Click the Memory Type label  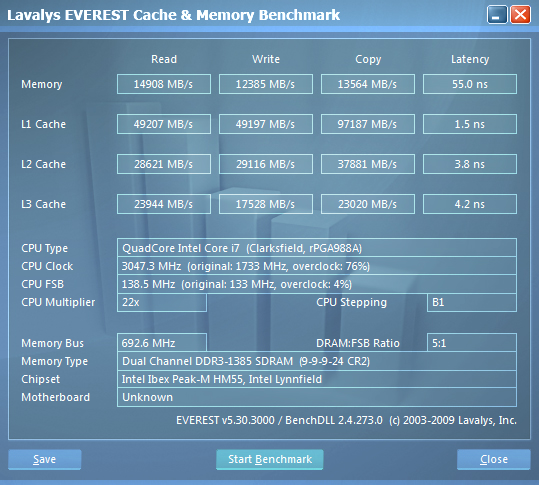pyautogui.click(x=54, y=361)
